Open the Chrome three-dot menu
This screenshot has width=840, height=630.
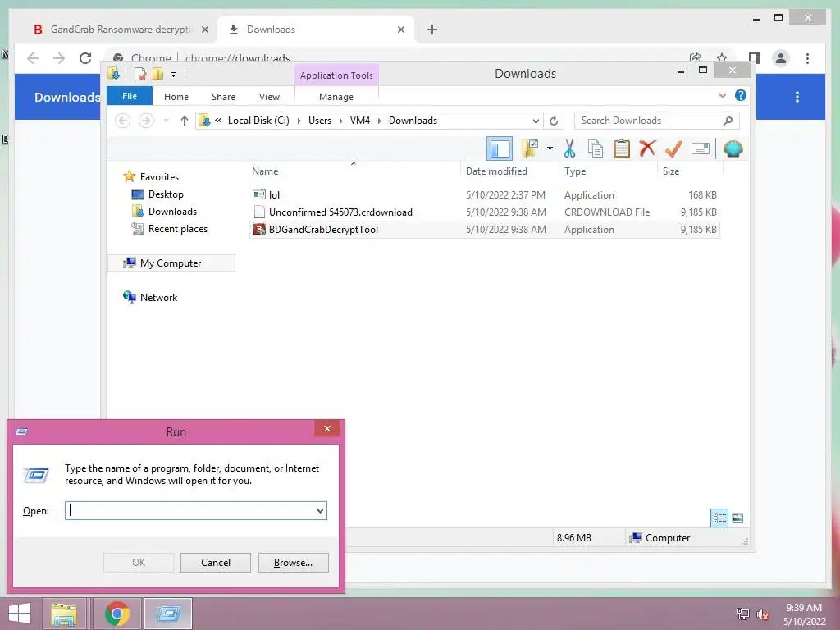(807, 58)
